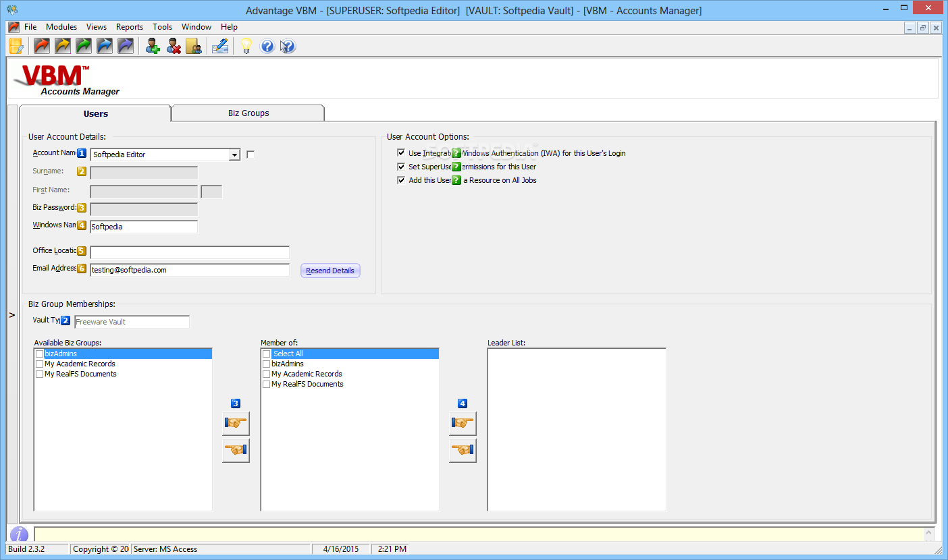Check My RealFS Documents in Member of list
948x560 pixels.
coord(267,384)
